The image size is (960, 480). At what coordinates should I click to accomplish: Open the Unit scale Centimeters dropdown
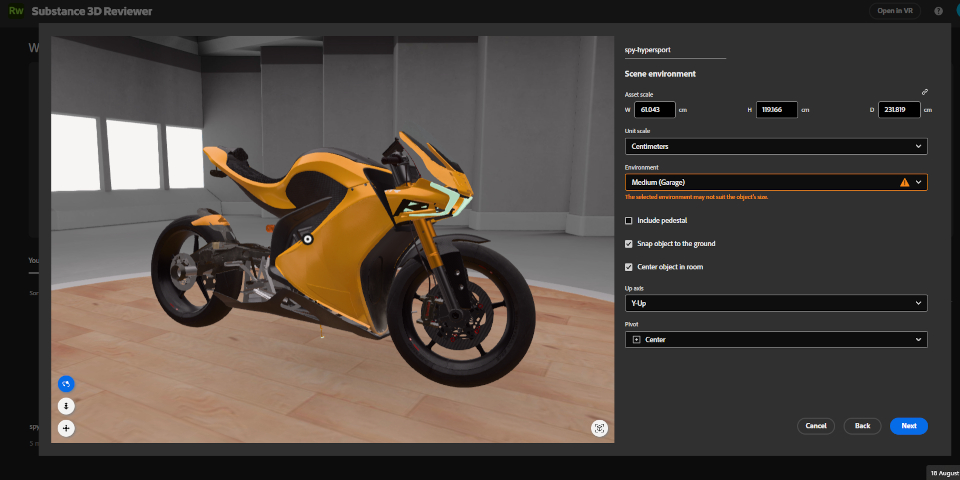[x=776, y=146]
